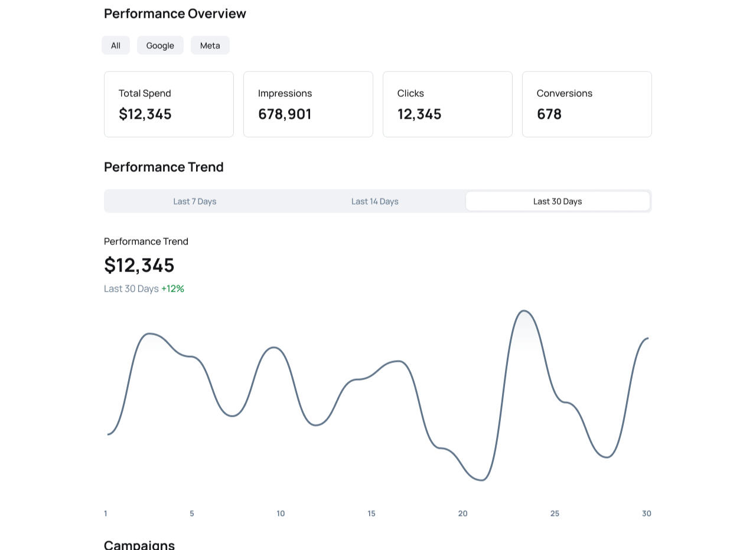756x550 pixels.
Task: Click day 1 on chart axis
Action: pos(106,513)
